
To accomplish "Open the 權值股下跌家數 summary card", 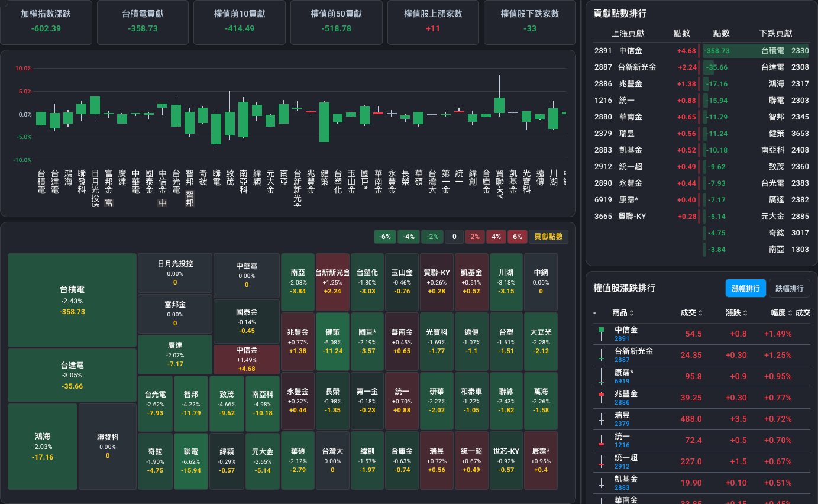I will click(529, 22).
